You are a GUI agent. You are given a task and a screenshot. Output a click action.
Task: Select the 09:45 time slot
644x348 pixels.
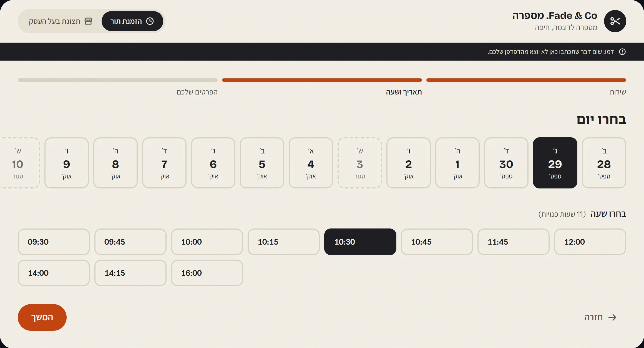[x=130, y=242]
